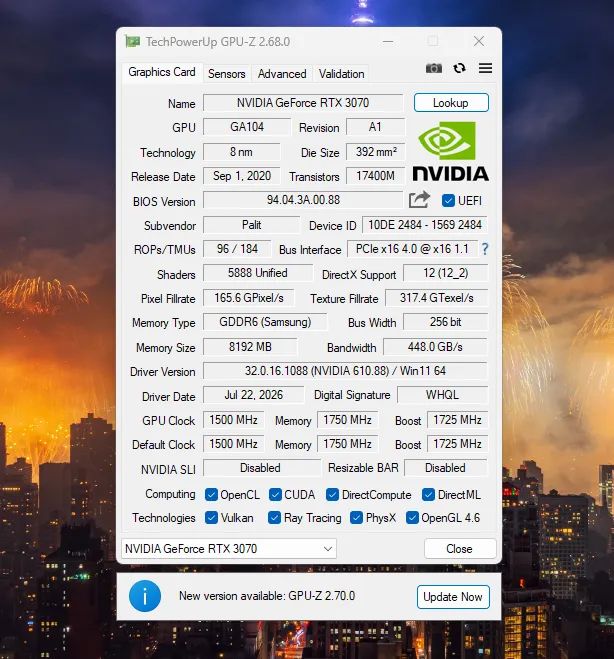Viewport: 614px width, 659px height.
Task: Toggle the CUDA checkbox
Action: 275,495
